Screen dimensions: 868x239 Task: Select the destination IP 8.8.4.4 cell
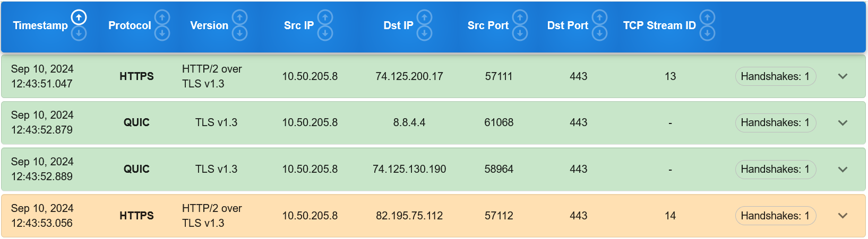coord(409,122)
